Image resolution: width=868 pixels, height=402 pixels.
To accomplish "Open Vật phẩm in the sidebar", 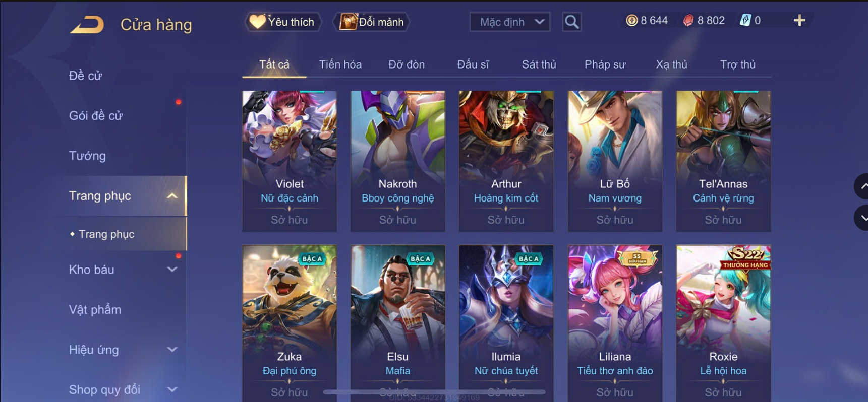I will coord(95,309).
